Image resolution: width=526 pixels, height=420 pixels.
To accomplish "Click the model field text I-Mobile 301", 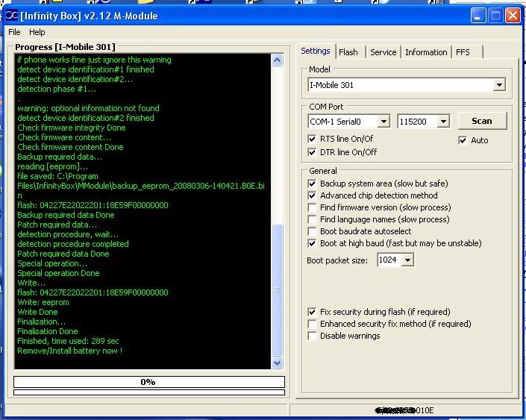I will click(x=331, y=85).
